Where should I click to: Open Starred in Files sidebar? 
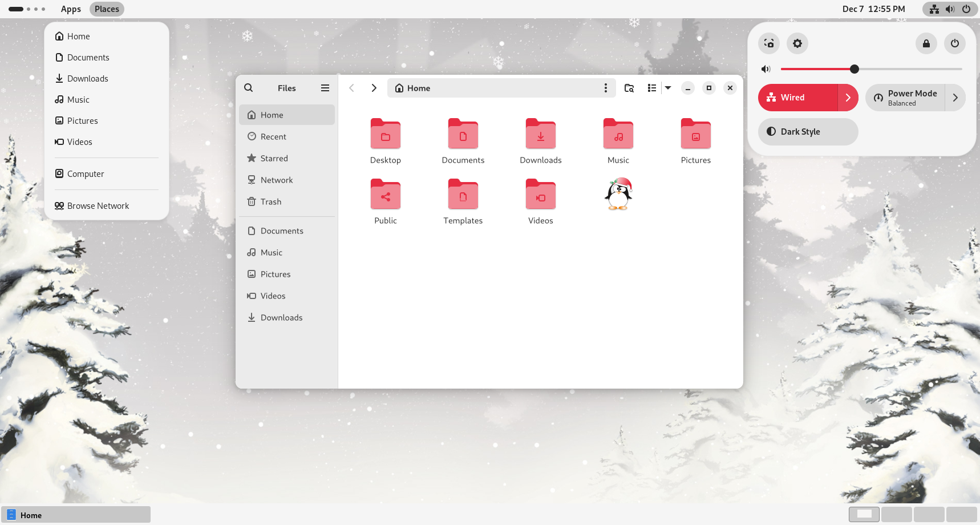tap(287, 158)
